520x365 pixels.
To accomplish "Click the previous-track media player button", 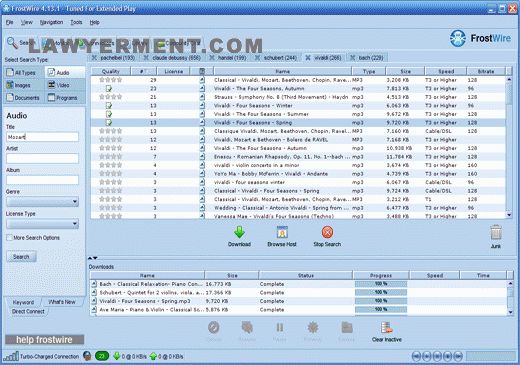I will point(416,356).
